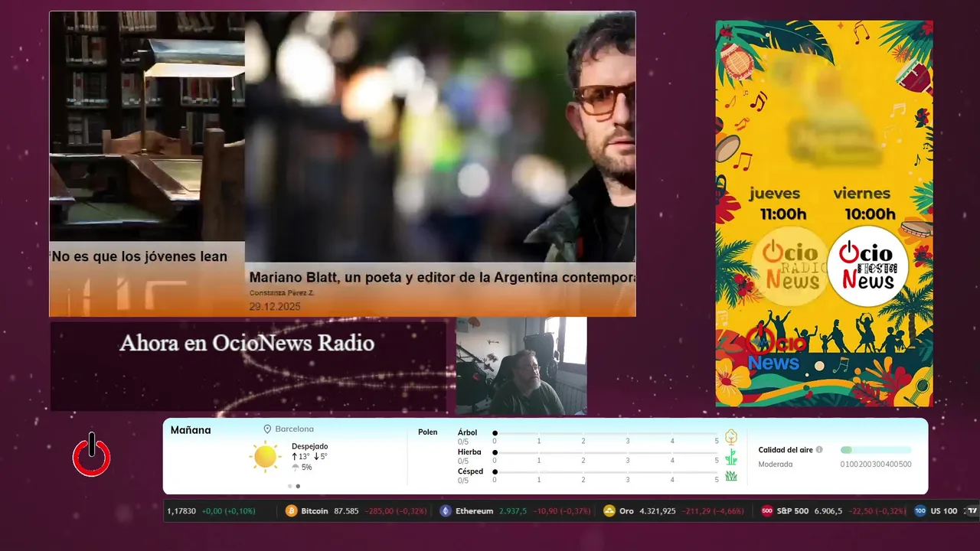The image size is (980, 551).
Task: Click the Ethereum icon in ticker
Action: point(446,511)
